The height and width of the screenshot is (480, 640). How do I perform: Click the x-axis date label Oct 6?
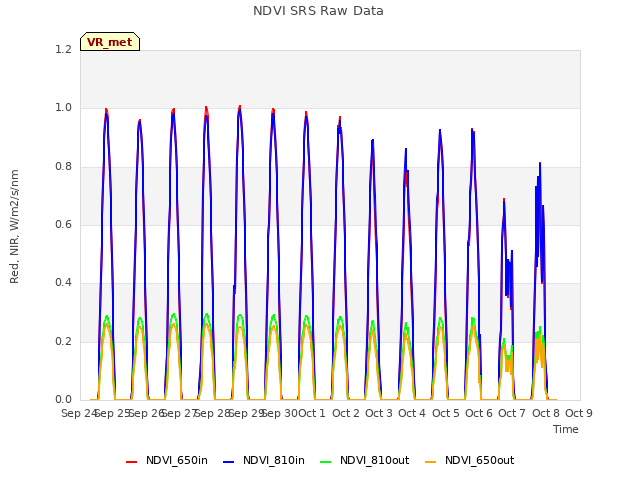point(479,413)
